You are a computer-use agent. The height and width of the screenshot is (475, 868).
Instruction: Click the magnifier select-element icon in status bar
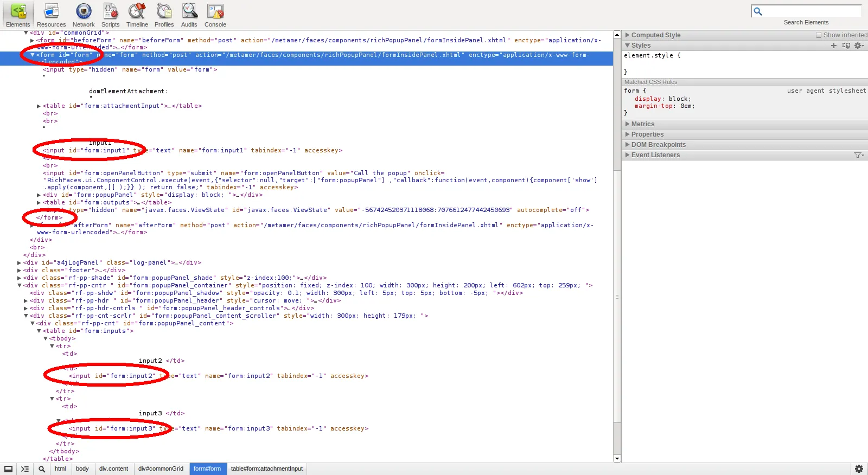(x=42, y=469)
